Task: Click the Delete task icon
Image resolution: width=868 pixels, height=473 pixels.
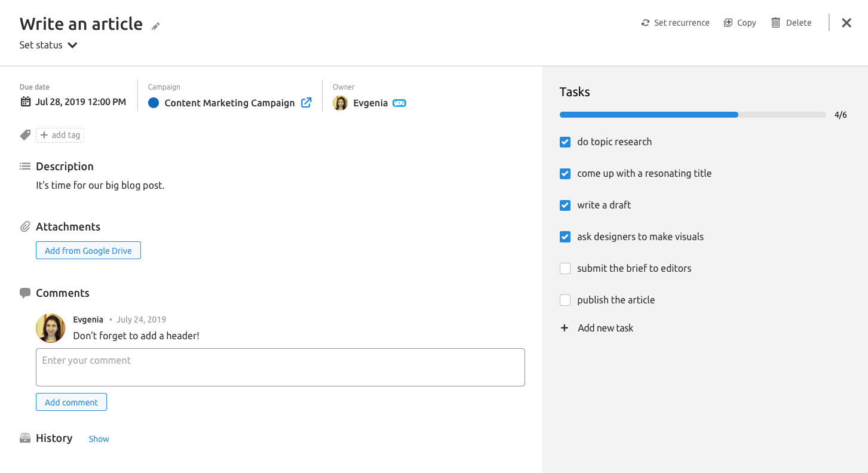Action: (x=776, y=22)
